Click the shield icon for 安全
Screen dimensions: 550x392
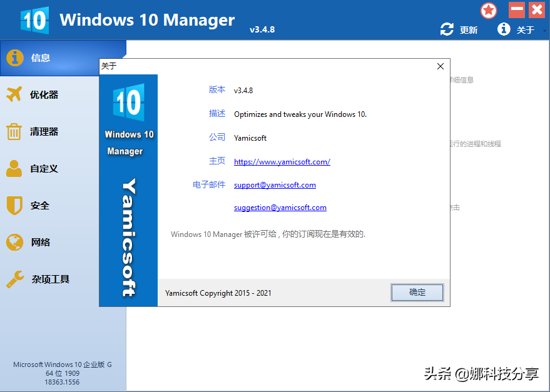click(14, 206)
